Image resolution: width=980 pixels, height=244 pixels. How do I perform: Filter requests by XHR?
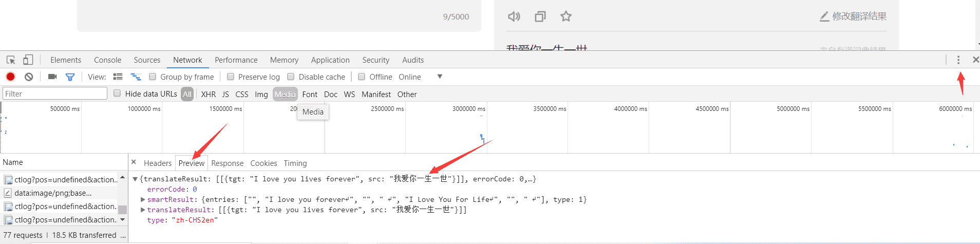click(x=209, y=94)
